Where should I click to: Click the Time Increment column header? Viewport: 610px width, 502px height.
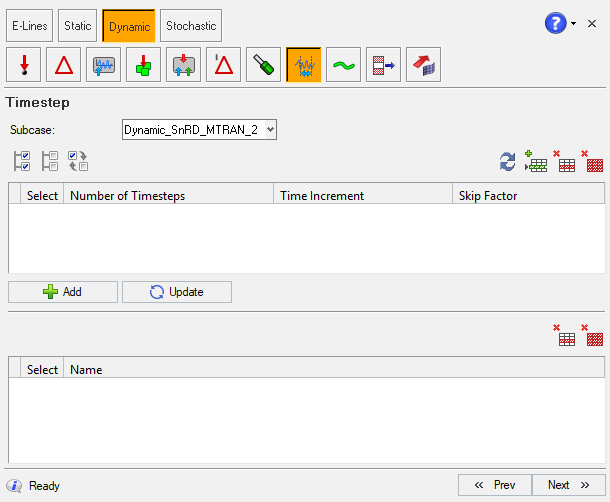tap(363, 196)
